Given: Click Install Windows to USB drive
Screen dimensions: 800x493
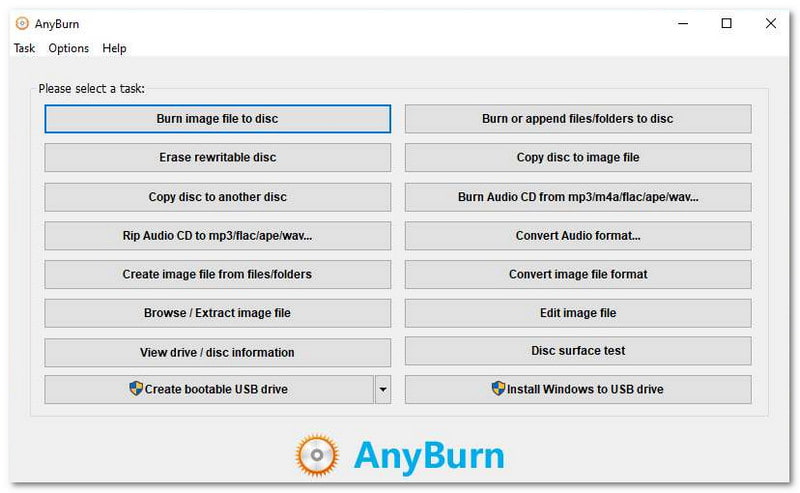Looking at the screenshot, I should coord(578,389).
